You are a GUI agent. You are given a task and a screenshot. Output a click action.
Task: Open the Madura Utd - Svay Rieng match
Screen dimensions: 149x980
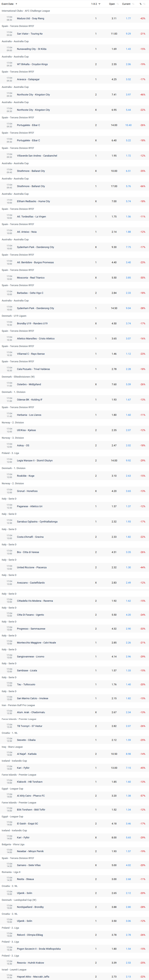click(30, 18)
